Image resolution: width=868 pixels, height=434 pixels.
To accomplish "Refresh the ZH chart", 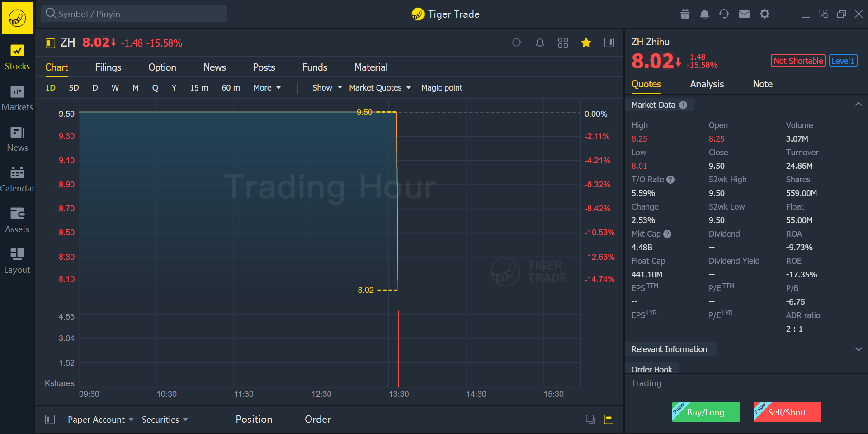I will tap(517, 43).
